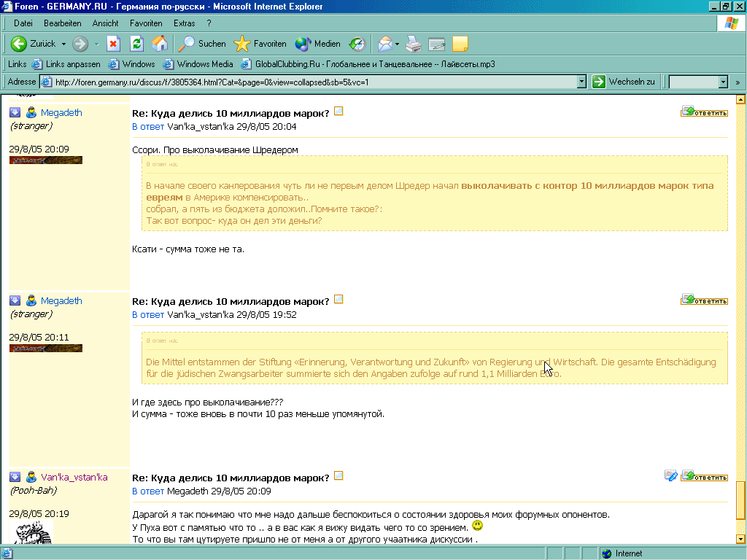This screenshot has width=747, height=560.
Task: Click the Van'ka_vstan'ka post collapse arrow icon
Action: (15, 477)
